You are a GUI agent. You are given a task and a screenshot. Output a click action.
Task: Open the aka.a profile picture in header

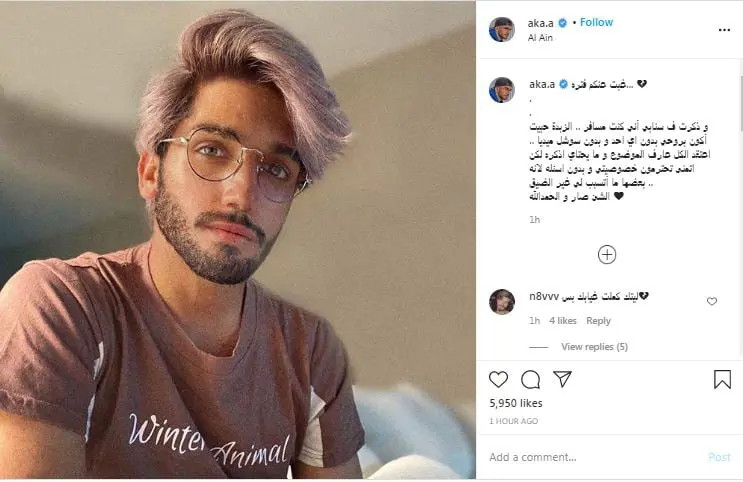click(502, 29)
